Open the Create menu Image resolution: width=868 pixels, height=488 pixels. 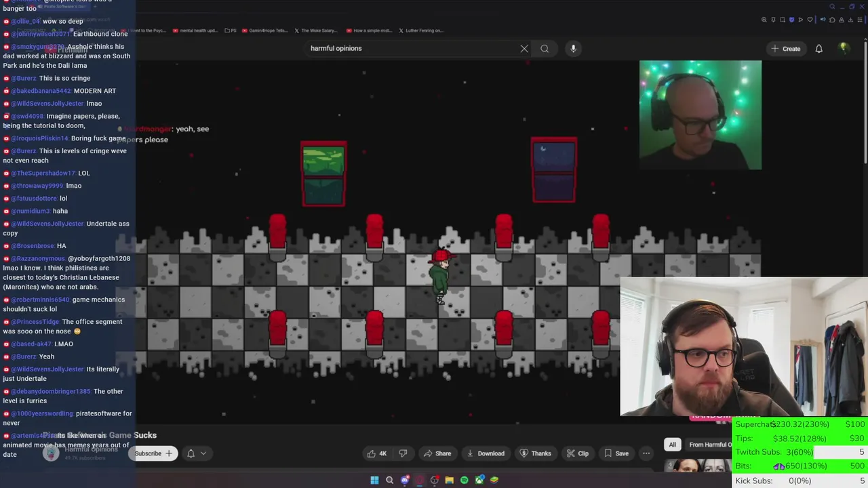coord(786,49)
